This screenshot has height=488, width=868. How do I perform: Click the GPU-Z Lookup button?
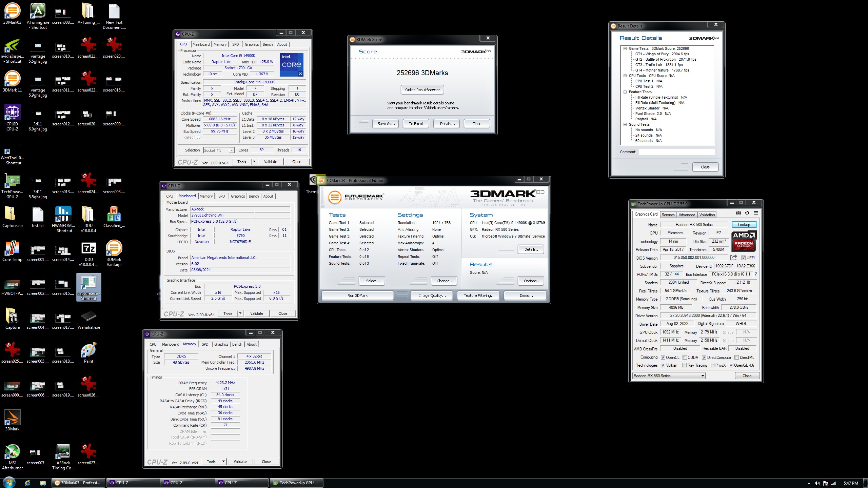744,225
